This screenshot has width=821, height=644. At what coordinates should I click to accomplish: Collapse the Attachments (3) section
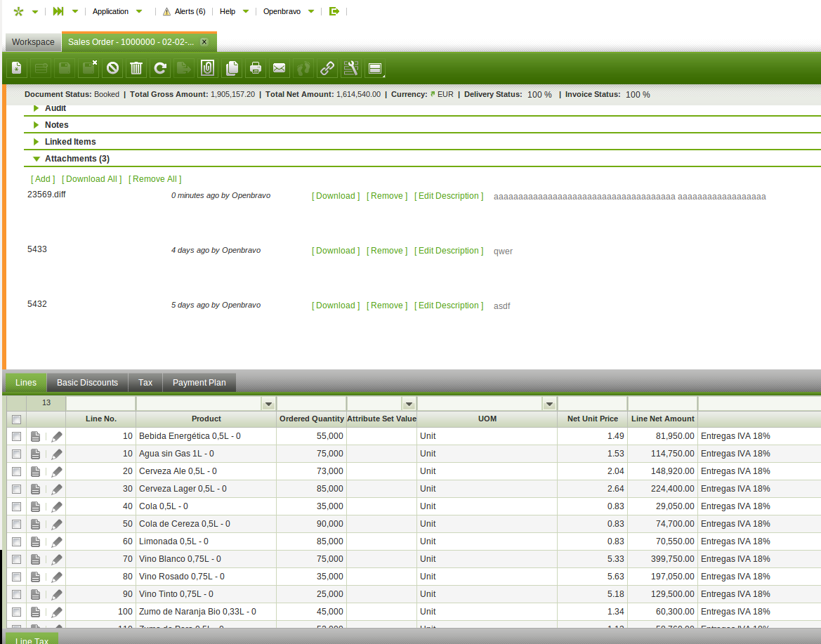tap(37, 159)
